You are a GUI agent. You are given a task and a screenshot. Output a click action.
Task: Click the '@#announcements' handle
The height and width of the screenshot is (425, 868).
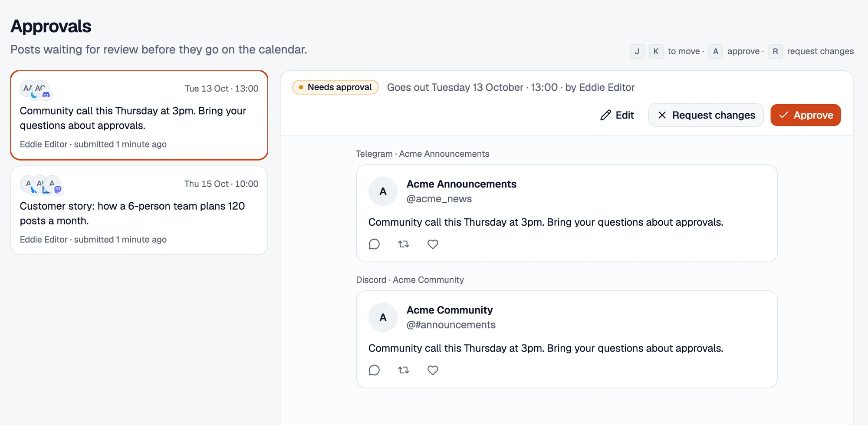(x=451, y=325)
